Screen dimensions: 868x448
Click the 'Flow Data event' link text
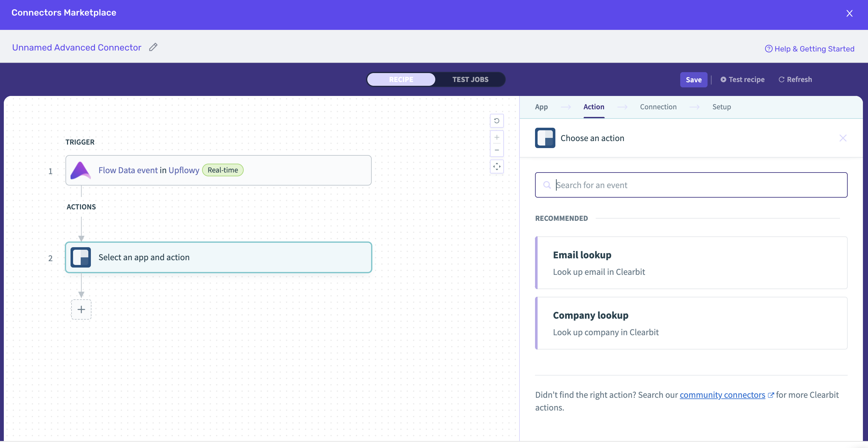click(x=128, y=170)
